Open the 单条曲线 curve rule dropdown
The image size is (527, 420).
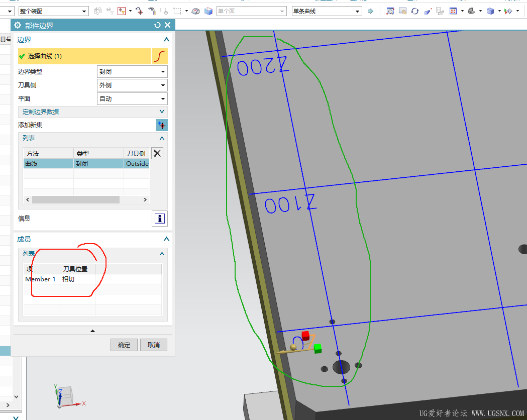(x=327, y=11)
